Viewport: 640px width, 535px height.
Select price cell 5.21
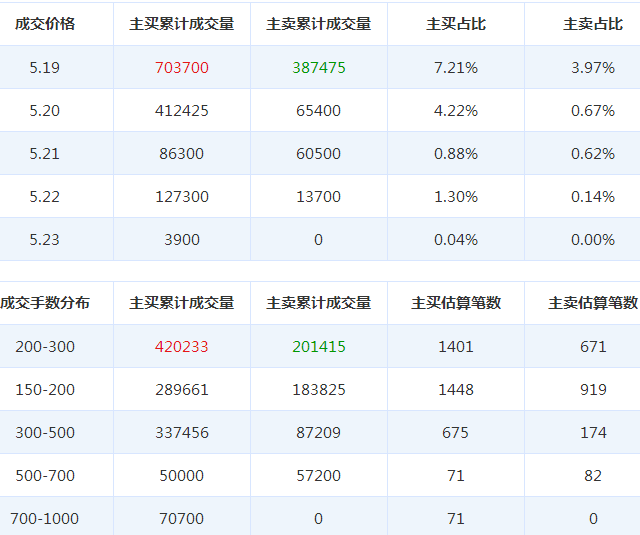coord(44,154)
